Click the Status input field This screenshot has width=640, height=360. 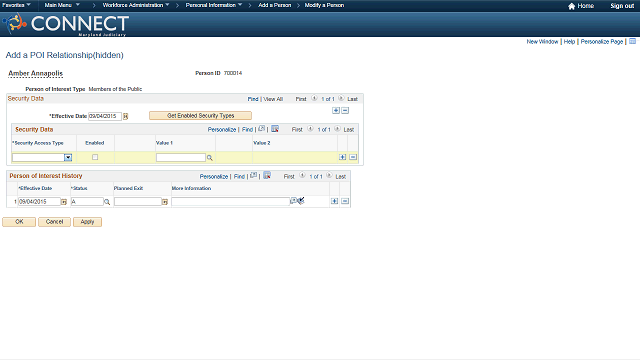(x=87, y=202)
